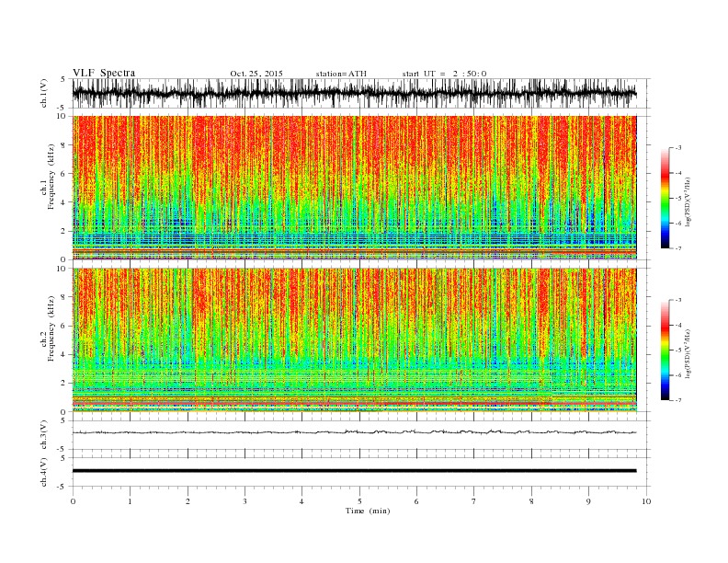Click the "ch.1(V)" waveform axis label

click(x=44, y=93)
